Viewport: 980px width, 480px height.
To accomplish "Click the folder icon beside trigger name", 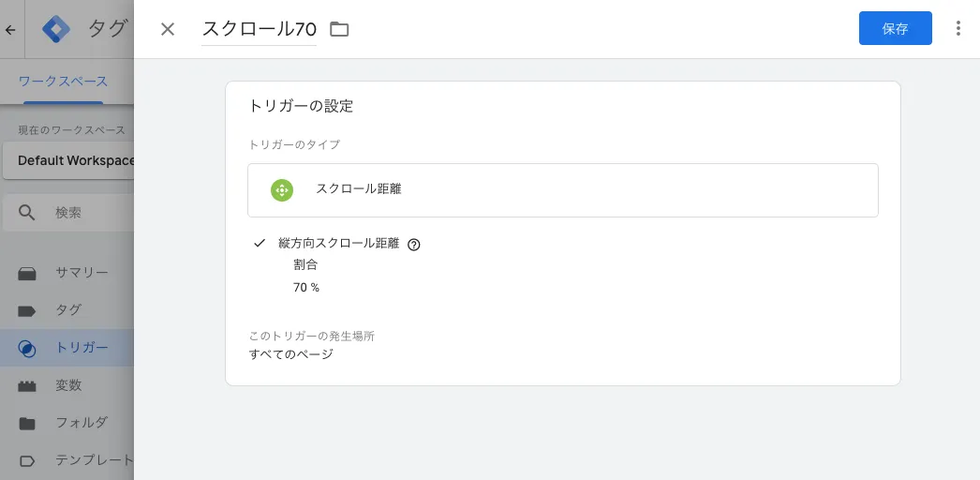I will [339, 29].
